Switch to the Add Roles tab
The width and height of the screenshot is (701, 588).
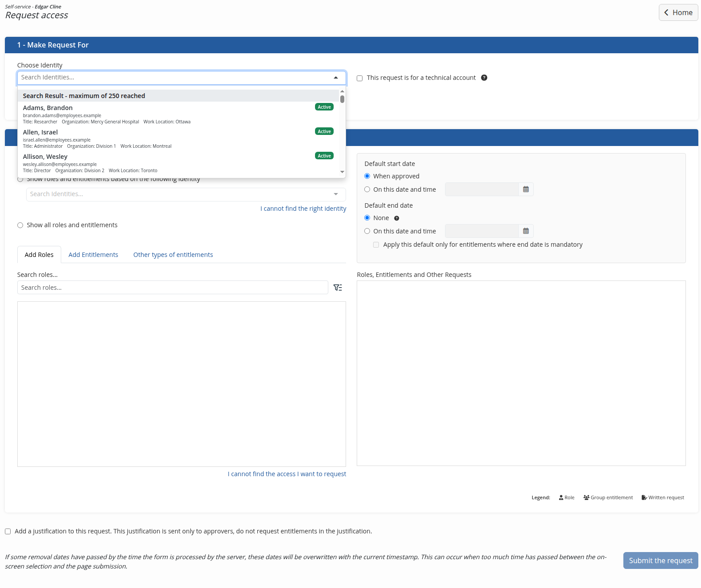[x=39, y=255]
